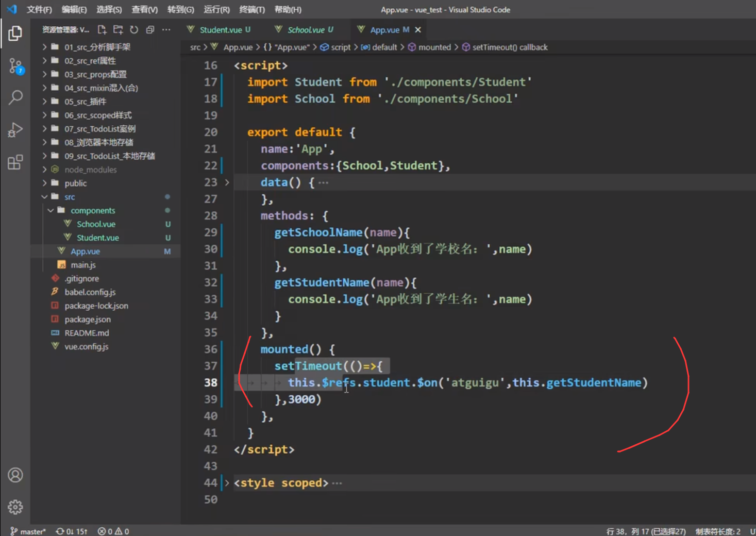The height and width of the screenshot is (536, 756).
Task: Click the Accounts icon
Action: coord(15,475)
